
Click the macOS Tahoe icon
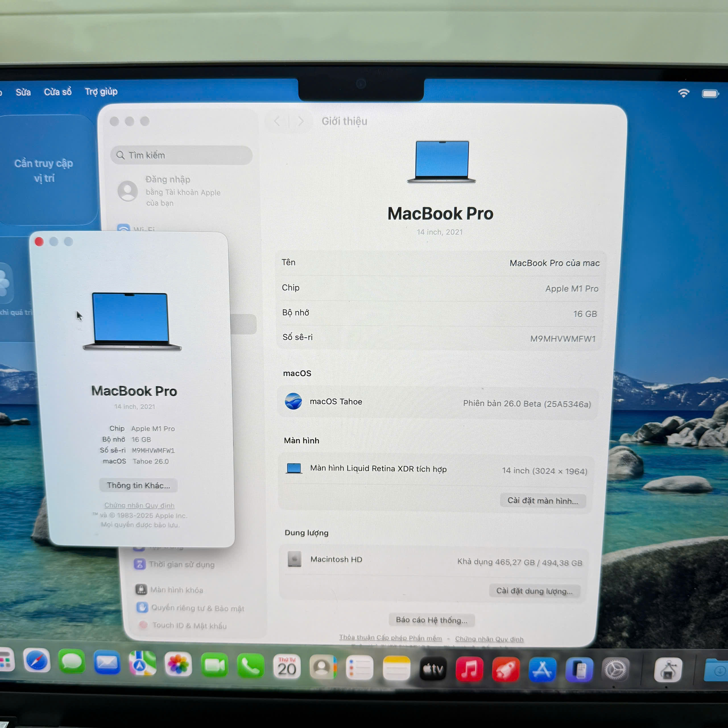(x=293, y=401)
